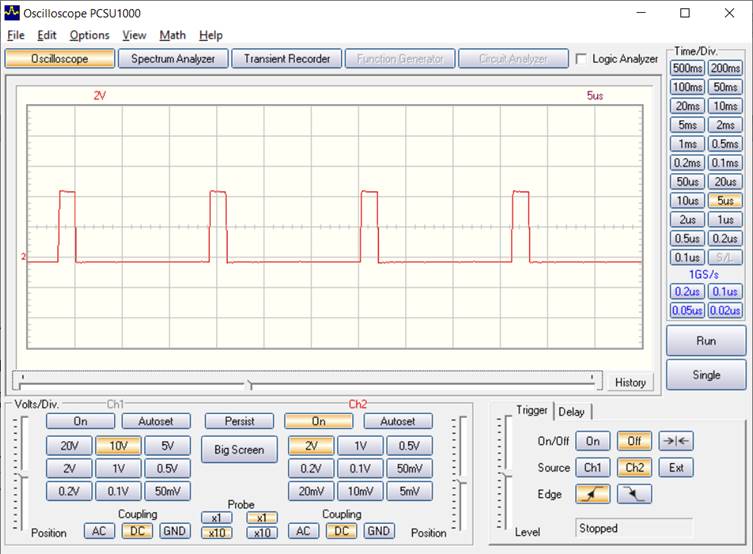Screen dimensions: 753x554
Task: Set trigger source to Ext
Action: click(x=677, y=467)
